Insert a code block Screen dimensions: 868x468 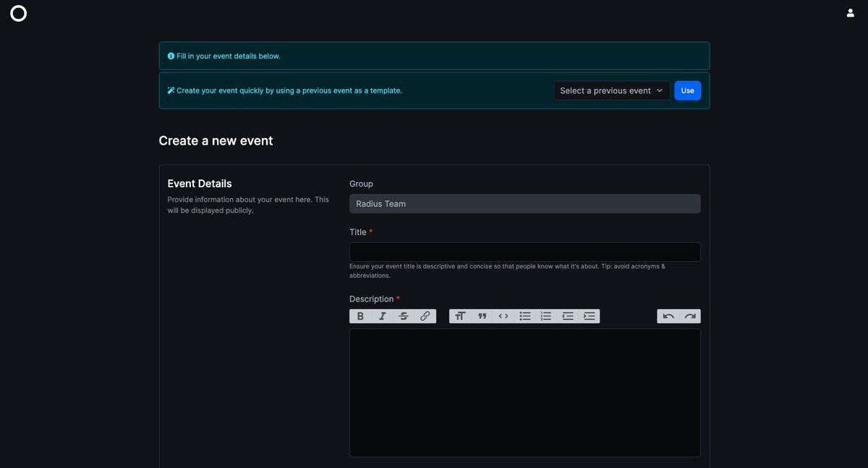click(503, 316)
